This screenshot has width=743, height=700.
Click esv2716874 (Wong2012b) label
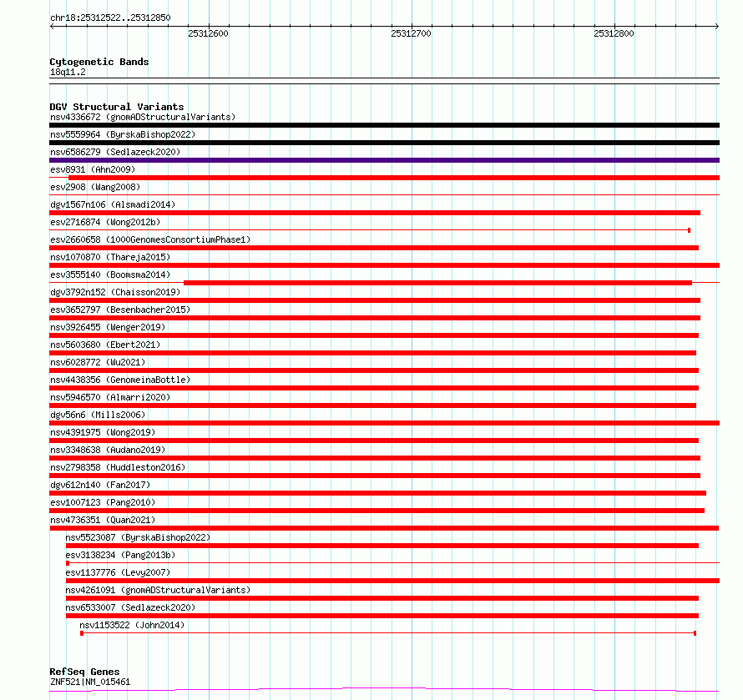[105, 222]
